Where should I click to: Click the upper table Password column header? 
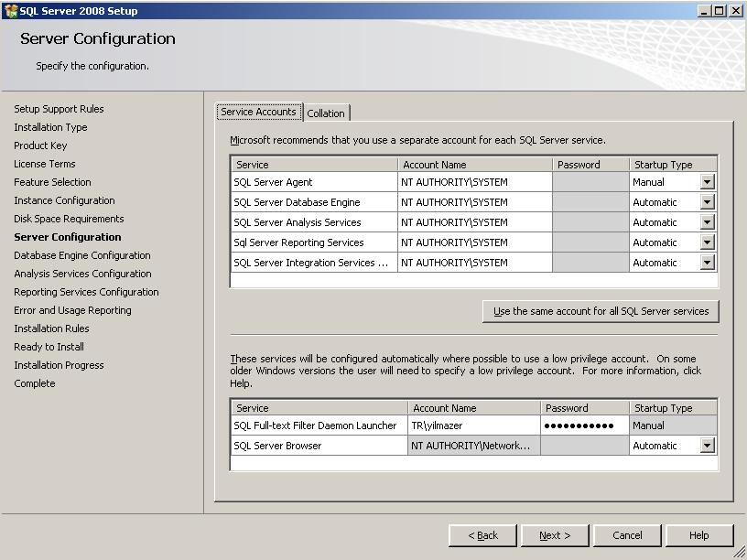[590, 165]
